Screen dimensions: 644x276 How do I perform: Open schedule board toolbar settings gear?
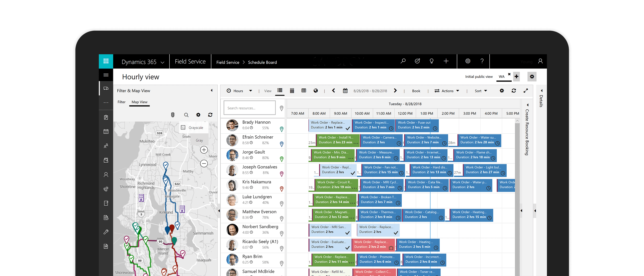(502, 91)
